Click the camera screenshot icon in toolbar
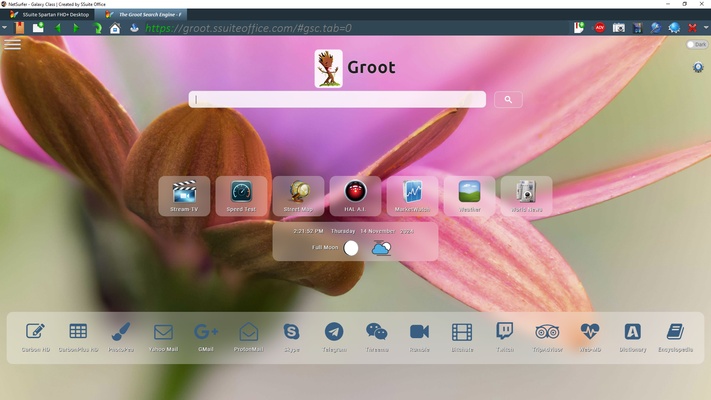 619,28
